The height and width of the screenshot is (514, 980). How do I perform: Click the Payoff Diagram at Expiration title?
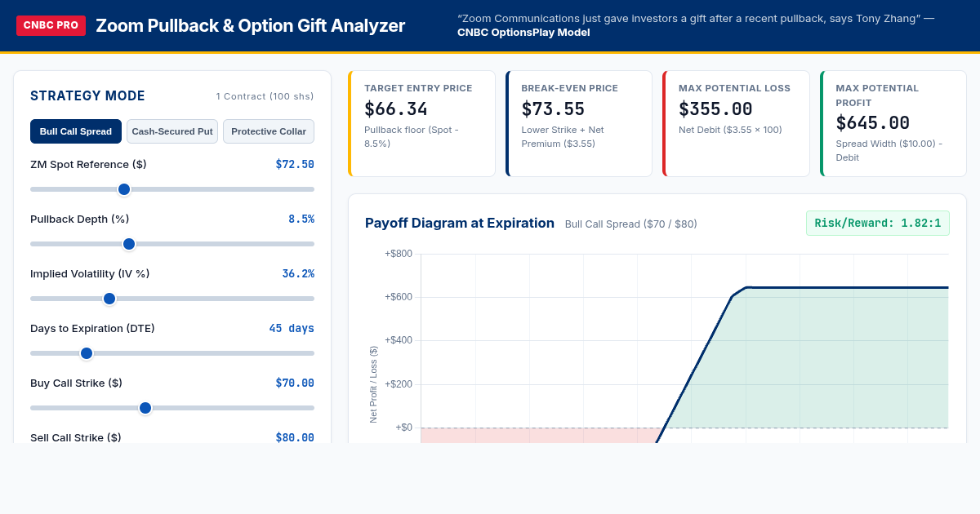(x=460, y=223)
